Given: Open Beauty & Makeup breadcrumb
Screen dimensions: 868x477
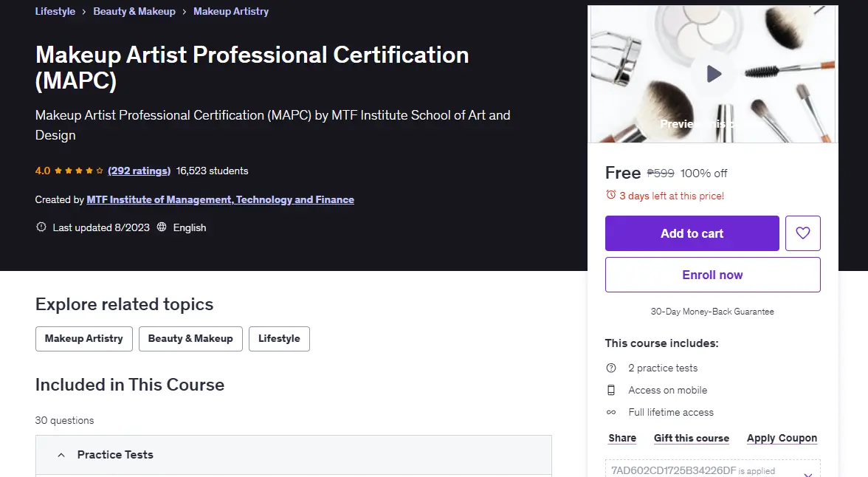Looking at the screenshot, I should (x=134, y=11).
